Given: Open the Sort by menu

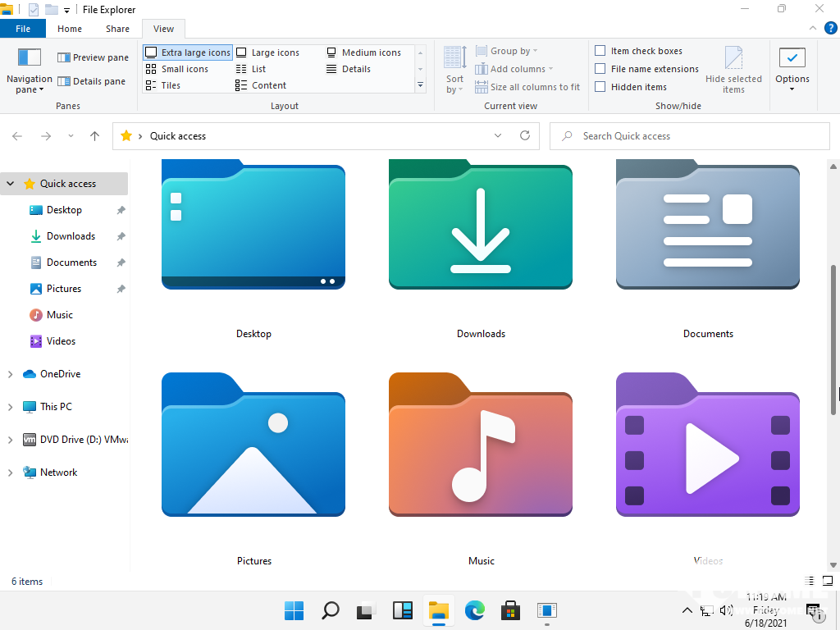Looking at the screenshot, I should pos(454,71).
